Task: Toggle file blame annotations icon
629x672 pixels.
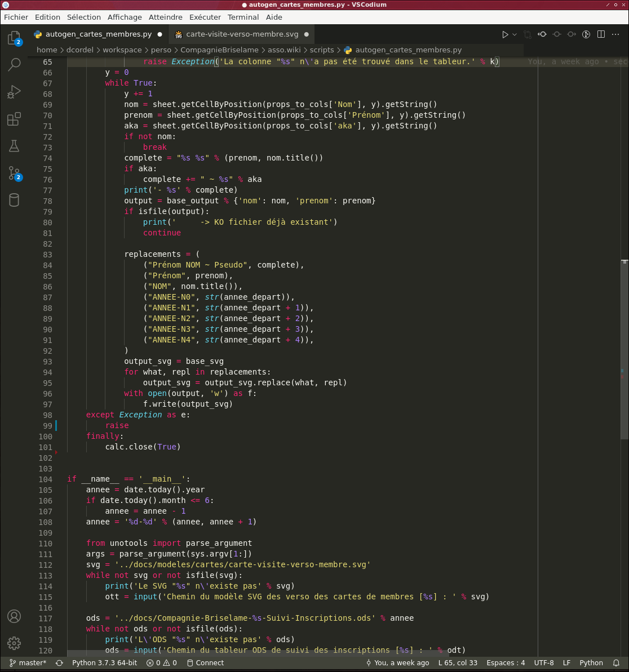Action: (x=586, y=34)
